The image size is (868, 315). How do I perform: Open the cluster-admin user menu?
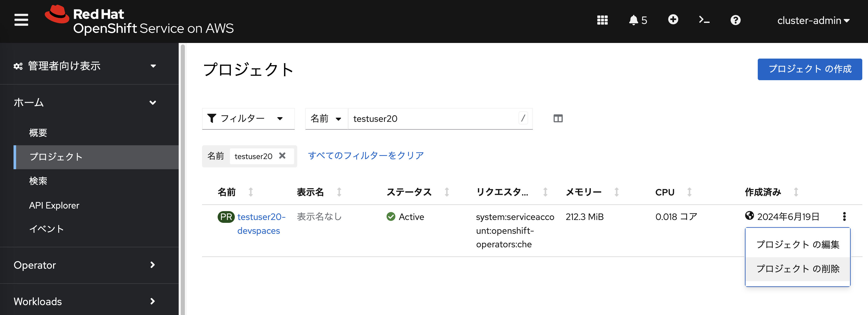[x=813, y=21]
